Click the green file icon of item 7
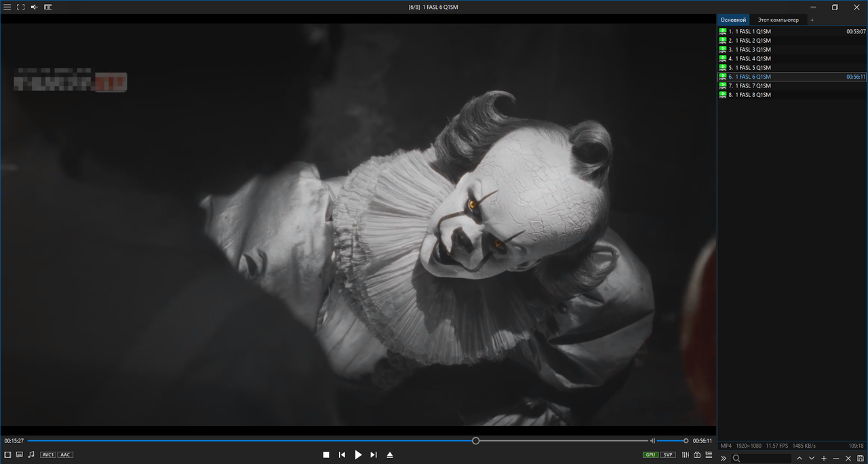The image size is (868, 464). tap(723, 85)
